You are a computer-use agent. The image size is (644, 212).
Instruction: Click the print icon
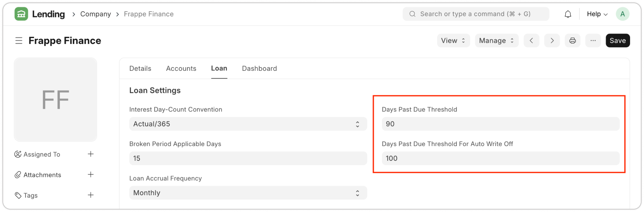(572, 41)
